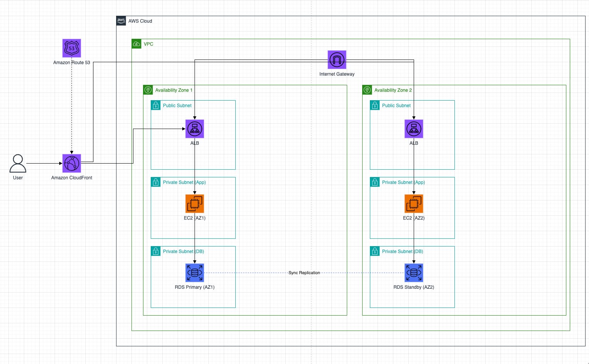Click the Sync Replication connector label

click(304, 273)
